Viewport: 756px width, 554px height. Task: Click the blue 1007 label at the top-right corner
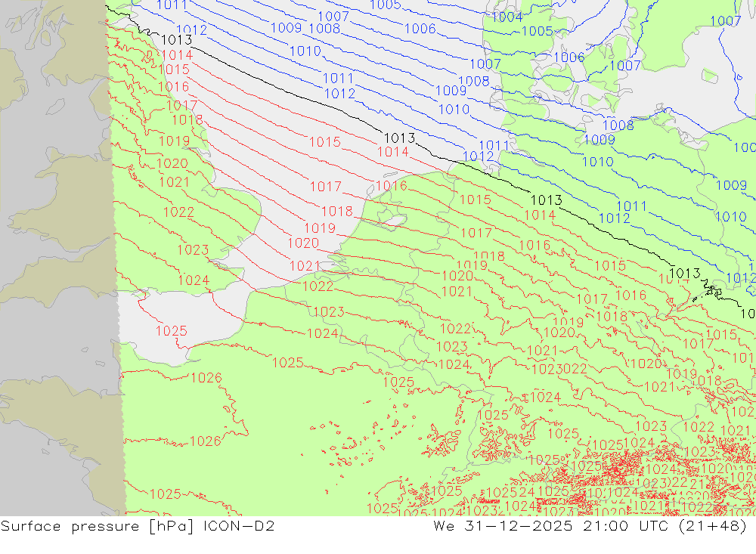coord(726,20)
